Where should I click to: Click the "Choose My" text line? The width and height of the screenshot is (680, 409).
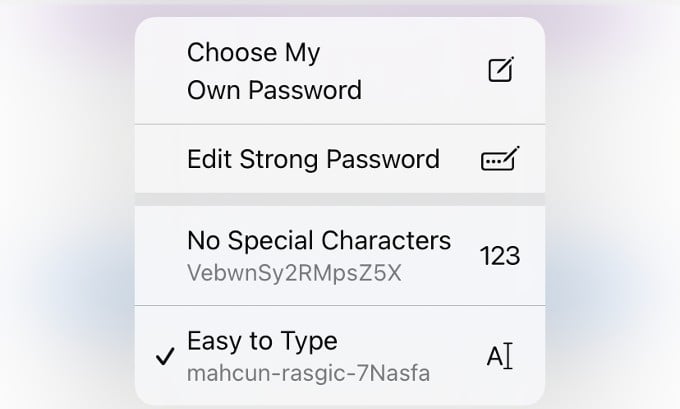click(253, 53)
